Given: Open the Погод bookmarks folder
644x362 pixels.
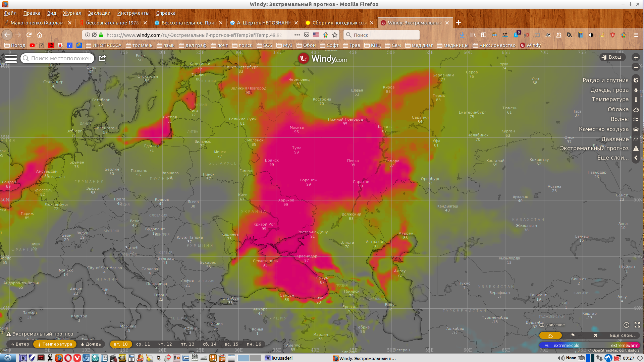Looking at the screenshot, I should (x=15, y=45).
